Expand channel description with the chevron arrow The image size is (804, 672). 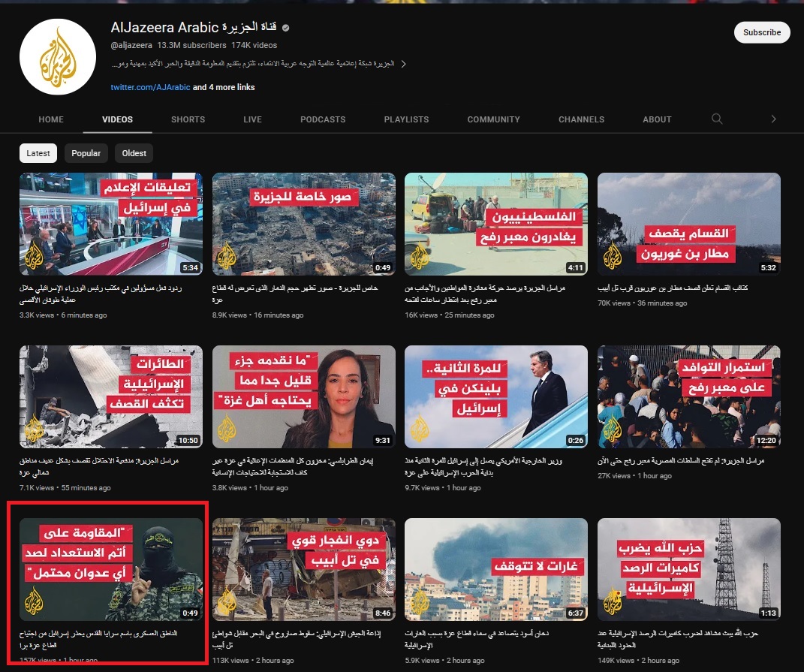(404, 64)
